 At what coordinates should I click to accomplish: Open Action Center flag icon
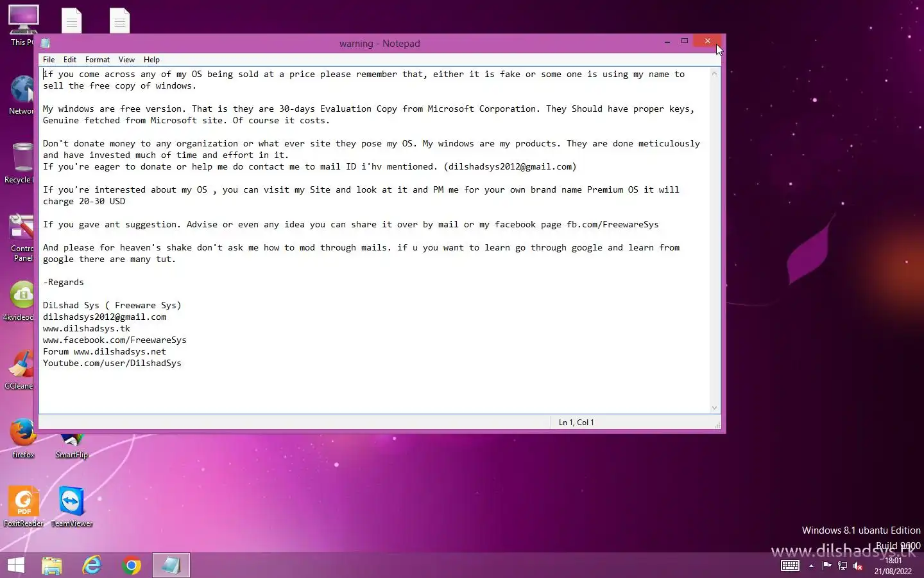[x=826, y=566]
